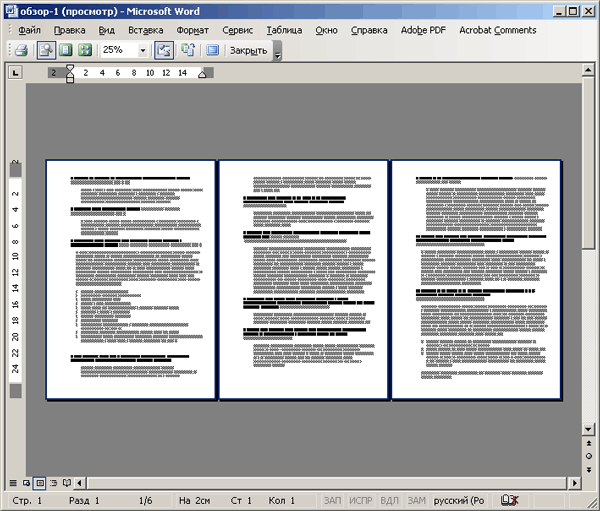This screenshot has width=600, height=511.
Task: Click the vertical scrollbar thumb
Action: tap(588, 162)
